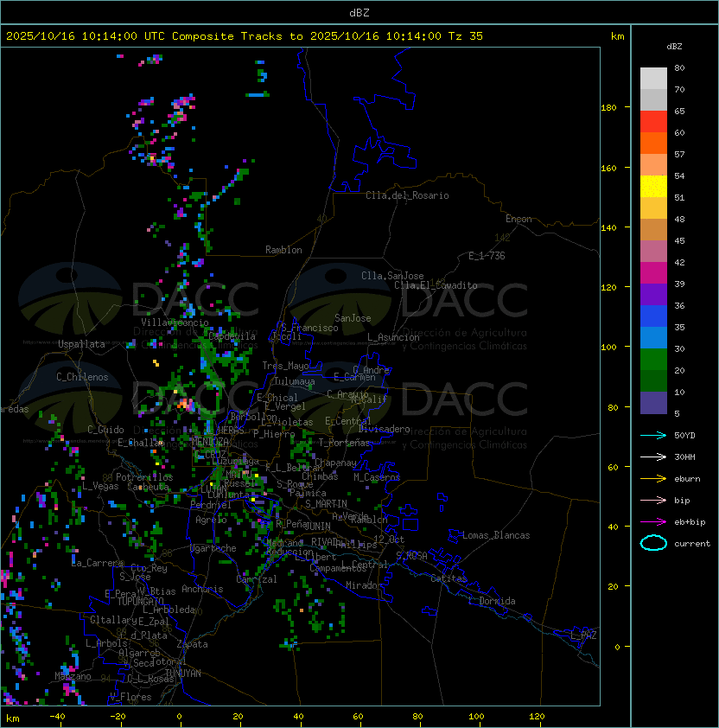Click the 'eb+bip' legend label
The image size is (719, 728).
tap(690, 522)
